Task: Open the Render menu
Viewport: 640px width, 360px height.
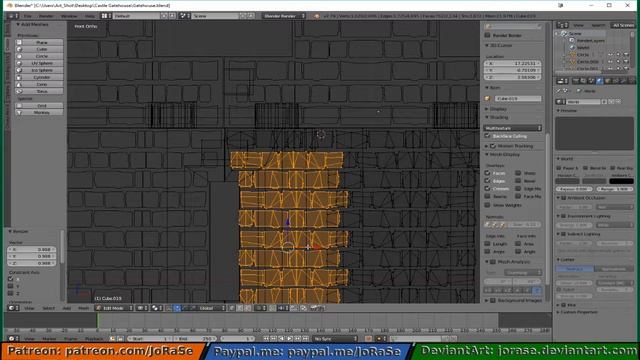Action: pos(46,16)
